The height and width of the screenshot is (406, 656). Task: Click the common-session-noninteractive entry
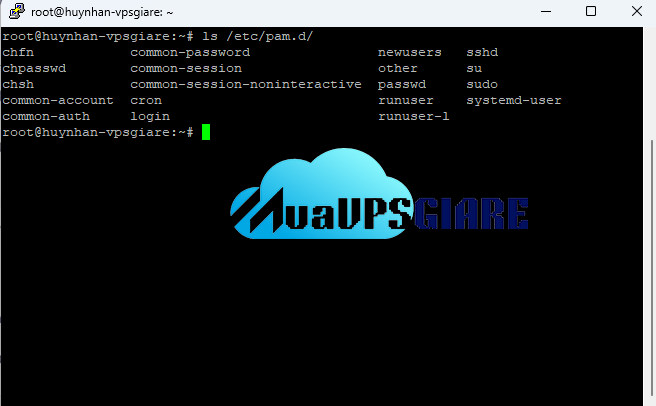[246, 84]
